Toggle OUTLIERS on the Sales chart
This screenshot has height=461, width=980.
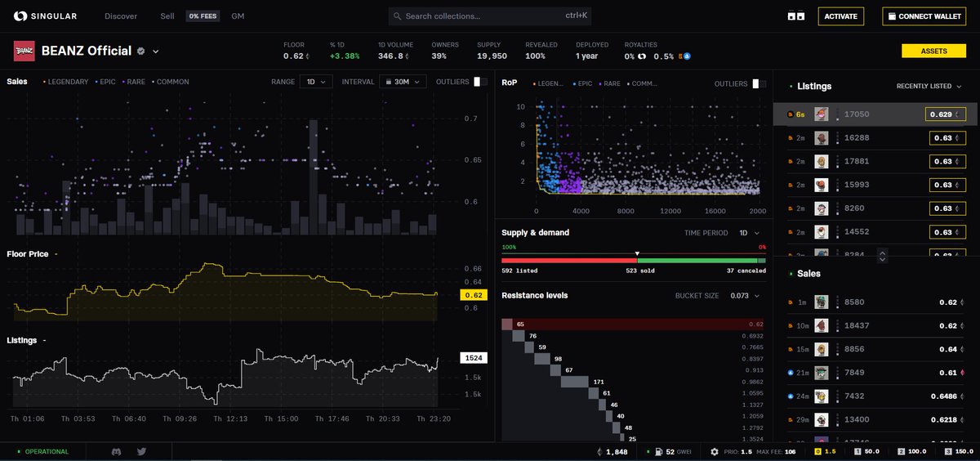pos(481,82)
